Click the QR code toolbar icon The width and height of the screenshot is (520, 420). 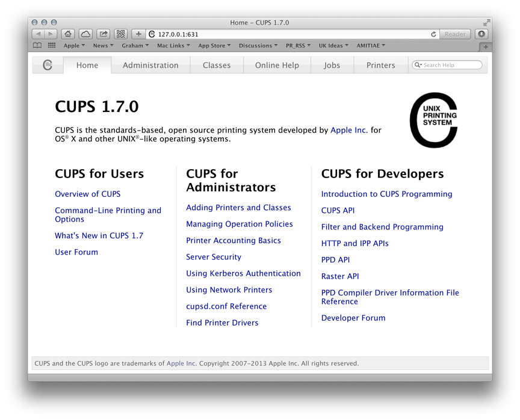(x=121, y=34)
